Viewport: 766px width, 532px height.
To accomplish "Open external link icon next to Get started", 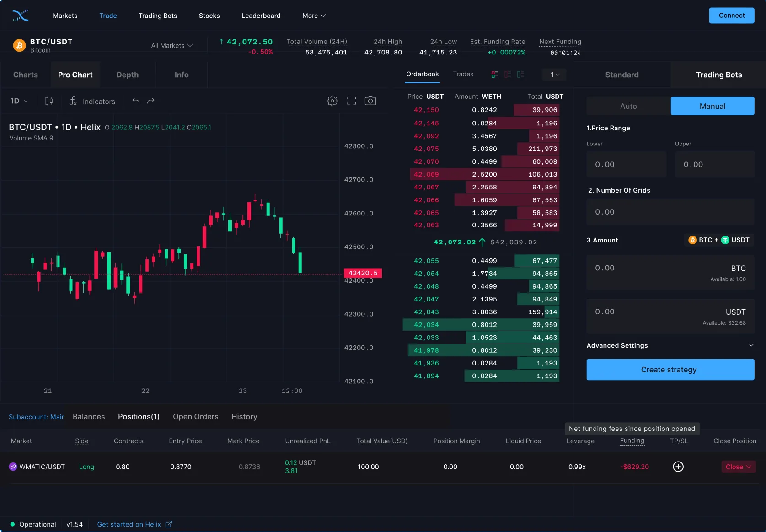I will tap(168, 524).
